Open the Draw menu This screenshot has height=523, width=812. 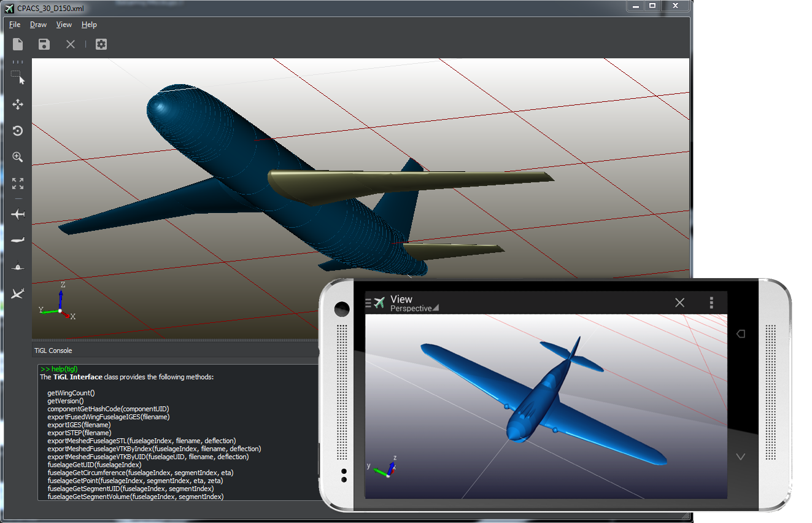[x=38, y=25]
